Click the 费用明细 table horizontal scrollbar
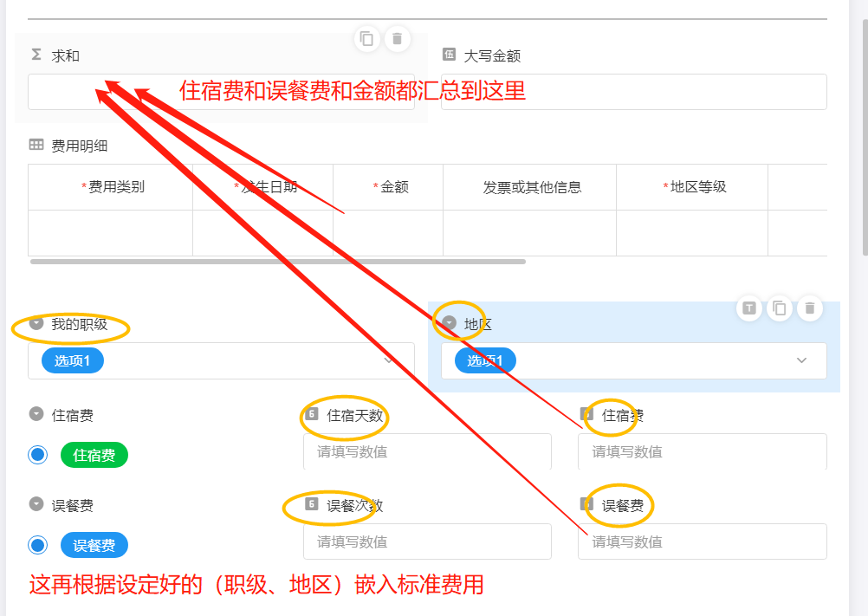This screenshot has width=868, height=616. point(278,262)
